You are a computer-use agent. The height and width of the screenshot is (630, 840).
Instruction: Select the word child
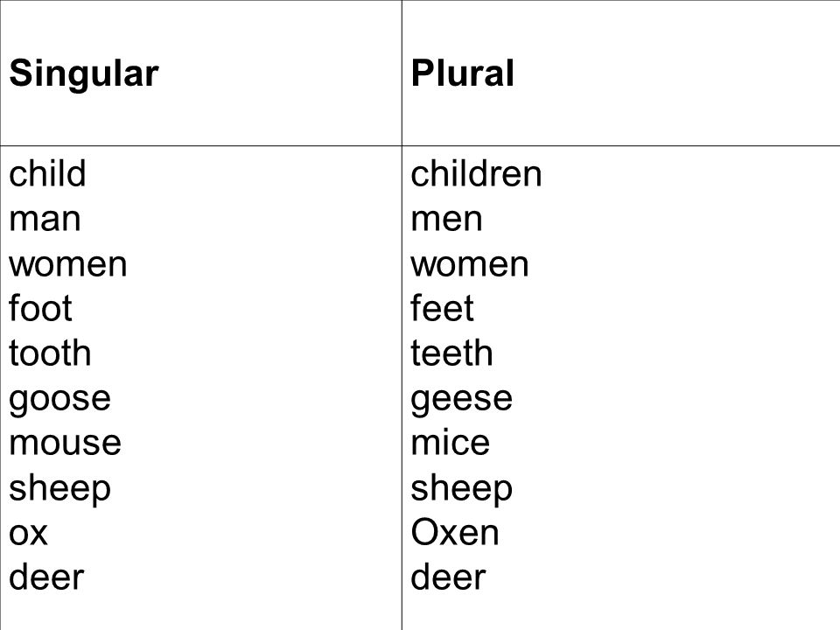pyautogui.click(x=47, y=173)
